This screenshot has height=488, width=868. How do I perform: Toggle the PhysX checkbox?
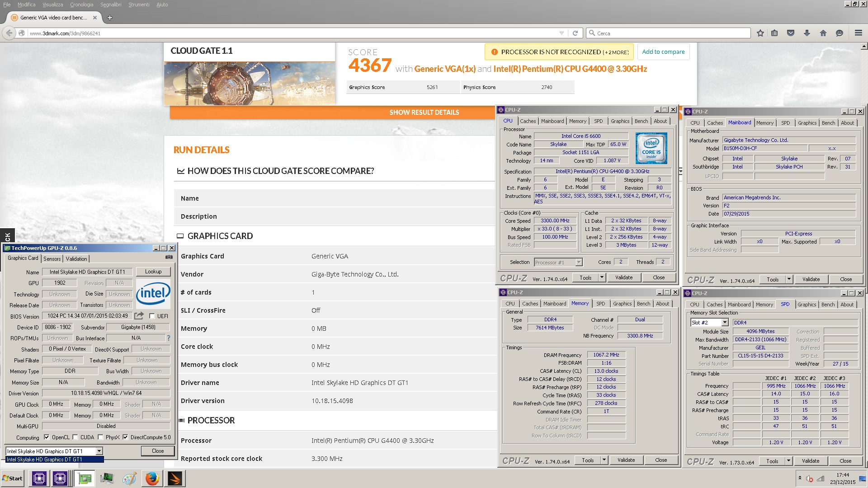(x=100, y=437)
